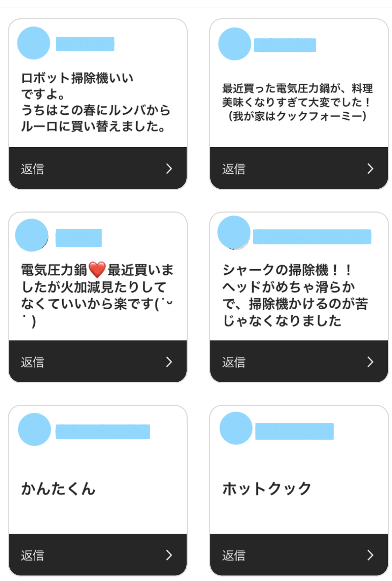
Task: Open username on the ロボット掃除機 card
Action: click(85, 44)
